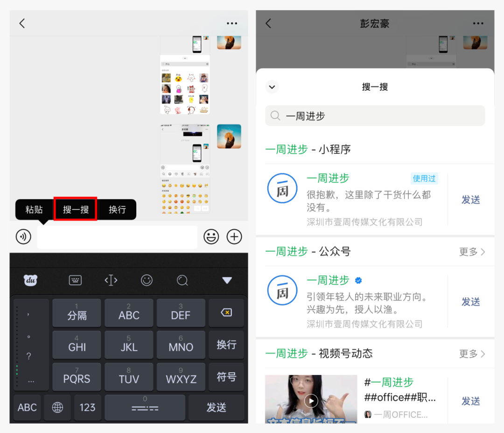Collapse the 搜一搜 panel with chevron

272,87
